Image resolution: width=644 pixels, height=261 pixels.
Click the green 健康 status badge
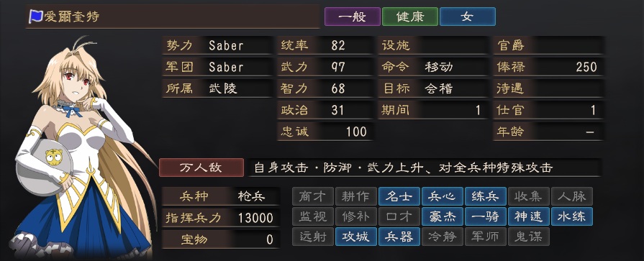(410, 17)
